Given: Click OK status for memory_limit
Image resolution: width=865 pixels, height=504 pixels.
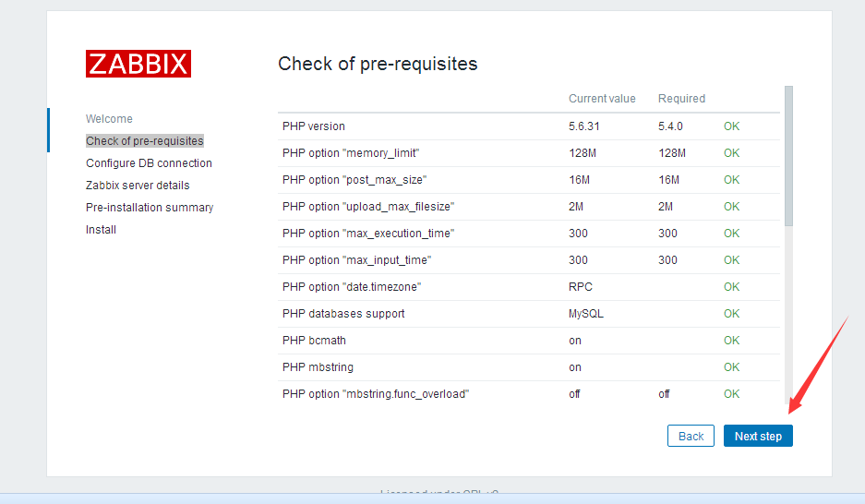Looking at the screenshot, I should (731, 153).
